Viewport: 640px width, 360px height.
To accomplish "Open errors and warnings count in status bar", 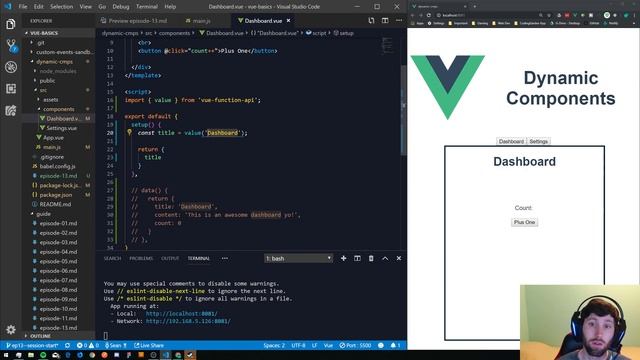I will click(x=88, y=345).
